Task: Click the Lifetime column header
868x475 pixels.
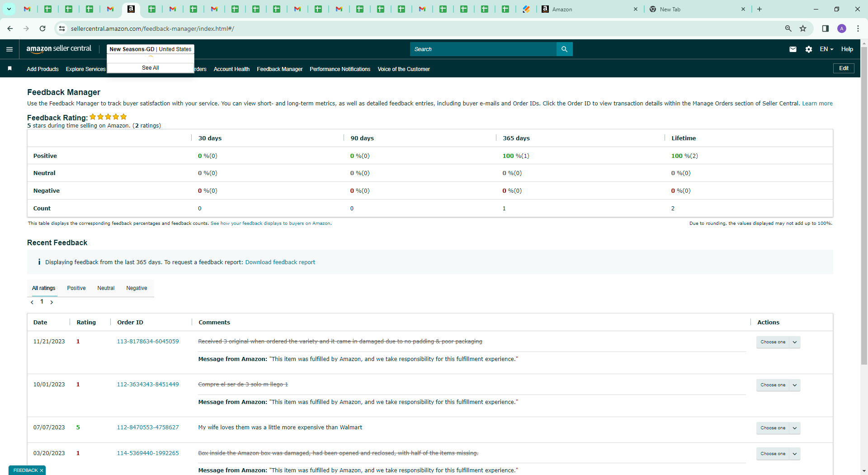Action: point(684,138)
